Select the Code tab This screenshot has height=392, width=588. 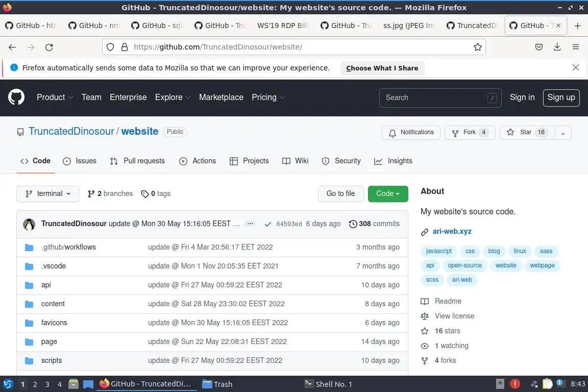(x=36, y=161)
